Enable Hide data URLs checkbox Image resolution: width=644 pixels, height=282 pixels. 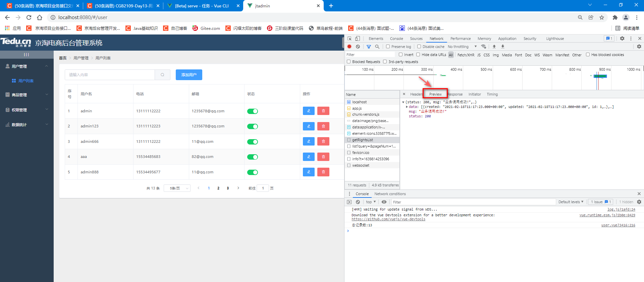[418, 55]
